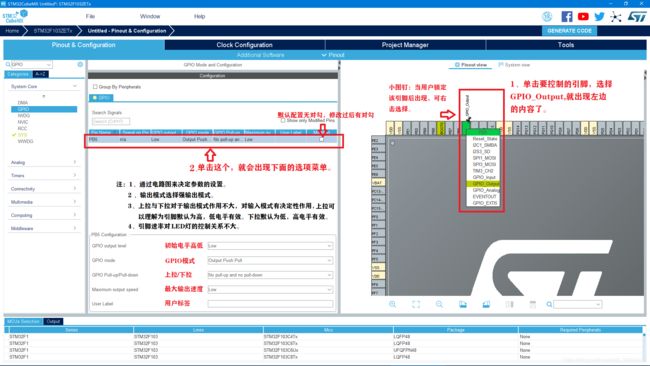650x366 pixels.
Task: Click the STM32CubeMX logo at top left
Action: [15, 17]
